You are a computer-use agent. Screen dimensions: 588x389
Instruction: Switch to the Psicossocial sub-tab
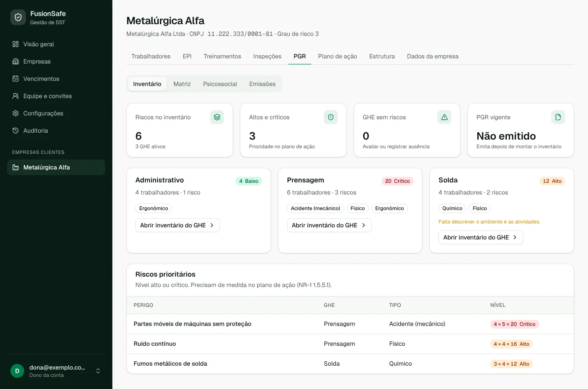pos(220,84)
